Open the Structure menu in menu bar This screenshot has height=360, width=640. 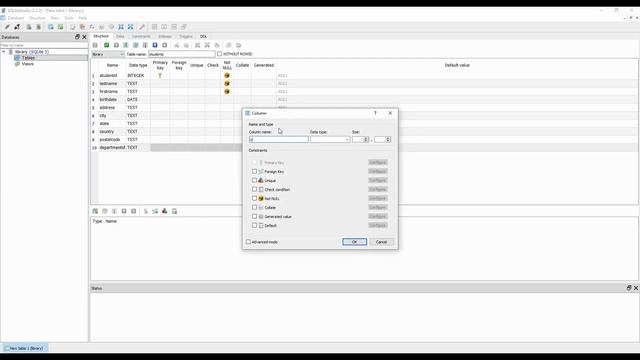coord(38,18)
